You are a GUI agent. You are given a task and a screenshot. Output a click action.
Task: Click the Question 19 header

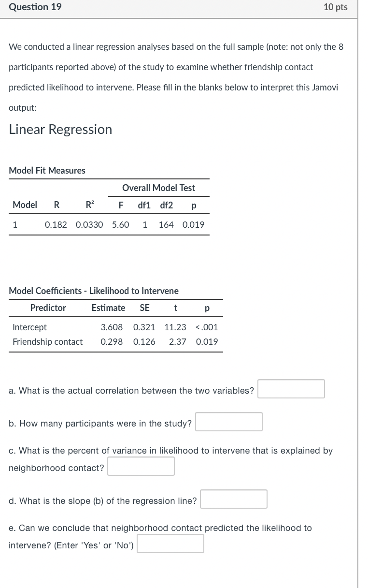tap(34, 7)
